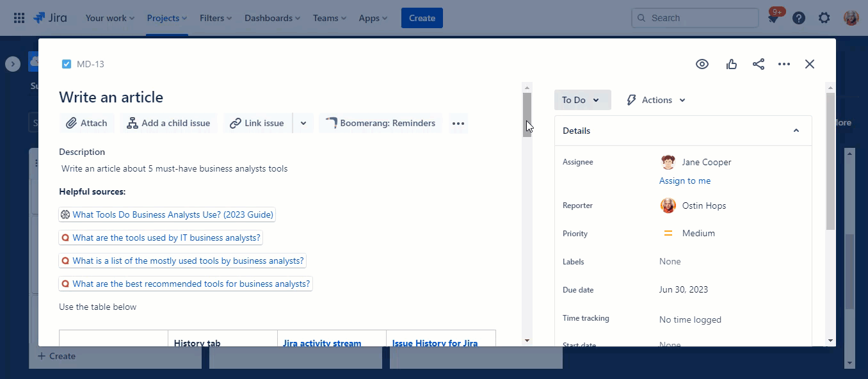Click the issue title Write an article
868x379 pixels.
111,97
